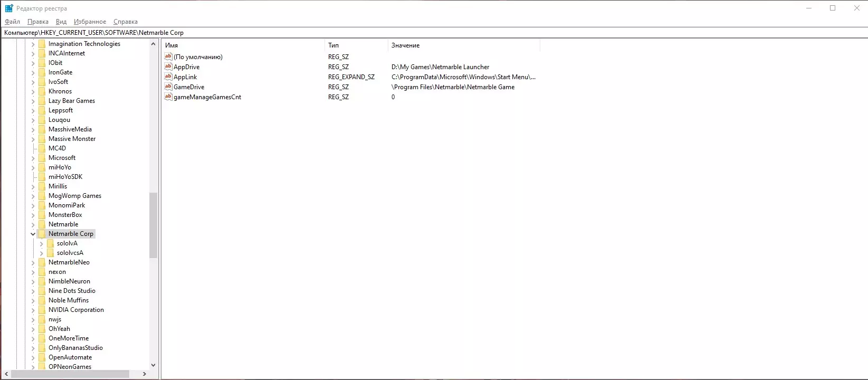868x380 pixels.
Task: Click the 'D:\My Games\Netmarble Launcher' data cell
Action: [x=441, y=67]
